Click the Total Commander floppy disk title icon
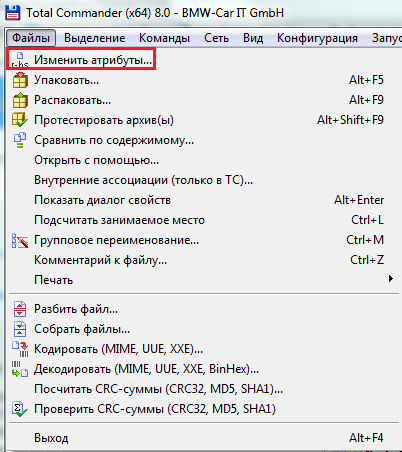The image size is (402, 452). click(13, 12)
